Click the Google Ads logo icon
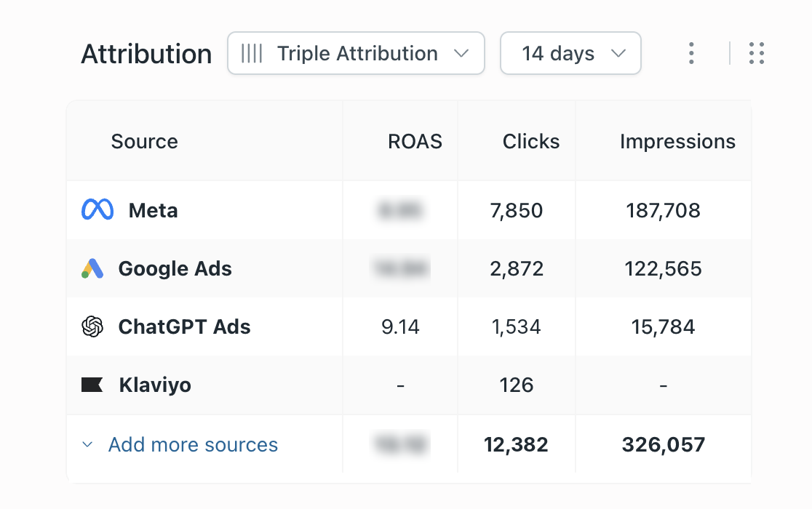Screen dimensions: 812x509 tap(92, 268)
